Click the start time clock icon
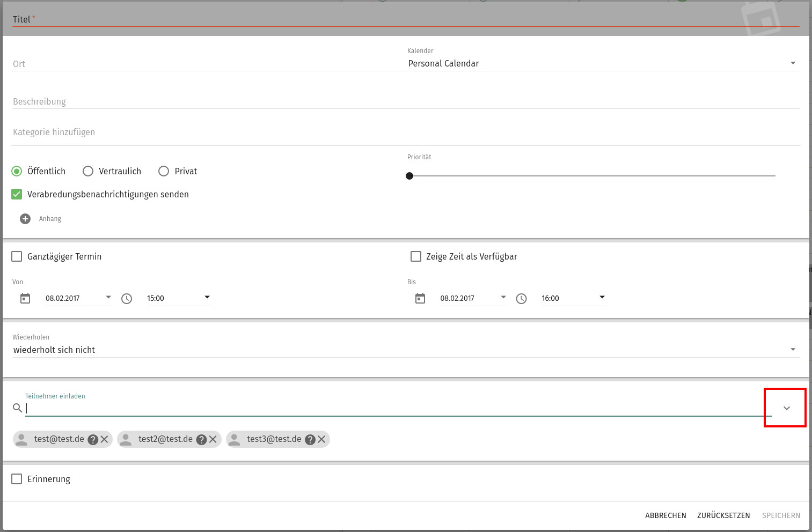This screenshot has width=812, height=532. pyautogui.click(x=127, y=299)
